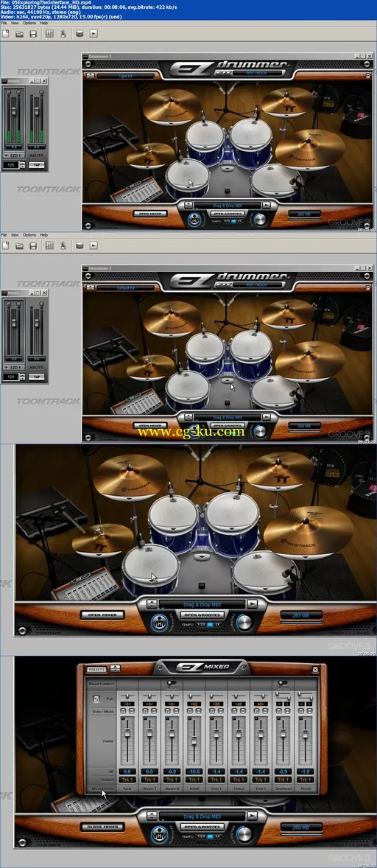Click the Hihat dB value -10.5
This screenshot has height=868, width=377.
[x=194, y=771]
